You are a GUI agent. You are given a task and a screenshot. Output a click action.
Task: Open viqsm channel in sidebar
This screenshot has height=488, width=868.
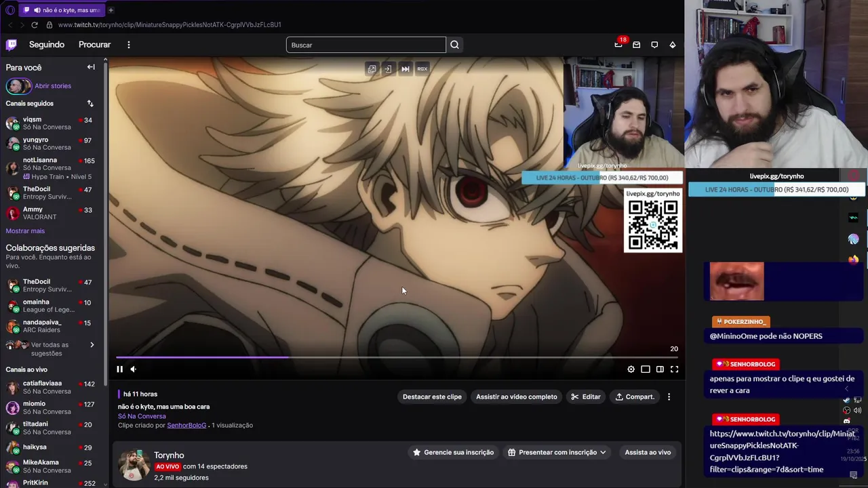pyautogui.click(x=53, y=123)
